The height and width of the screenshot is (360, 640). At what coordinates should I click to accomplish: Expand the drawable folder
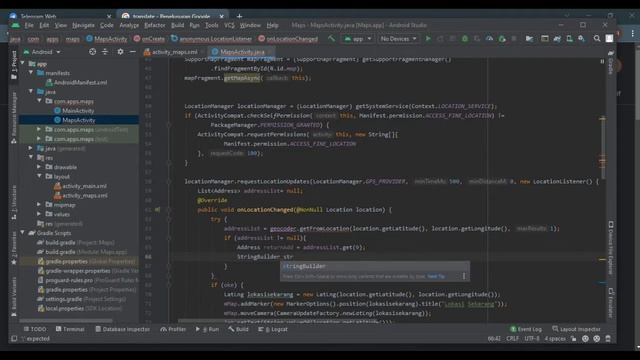point(39,167)
